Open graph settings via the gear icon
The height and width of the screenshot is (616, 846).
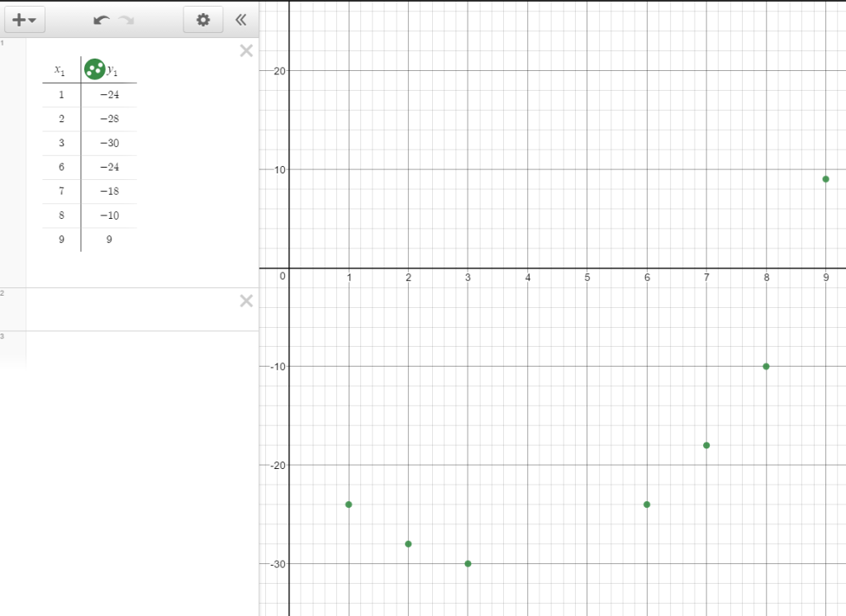point(202,18)
